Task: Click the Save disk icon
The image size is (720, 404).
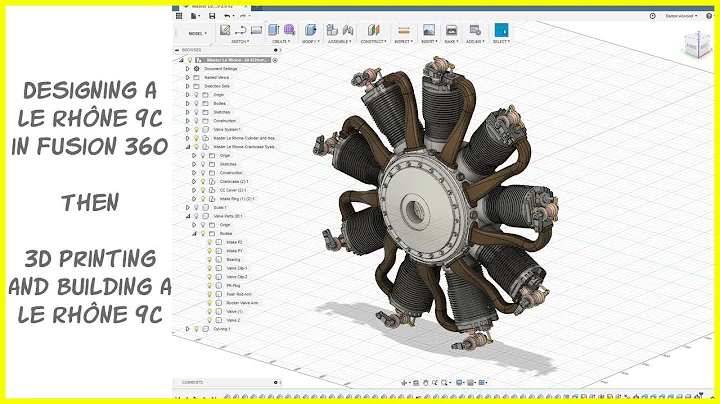Action: coord(212,16)
